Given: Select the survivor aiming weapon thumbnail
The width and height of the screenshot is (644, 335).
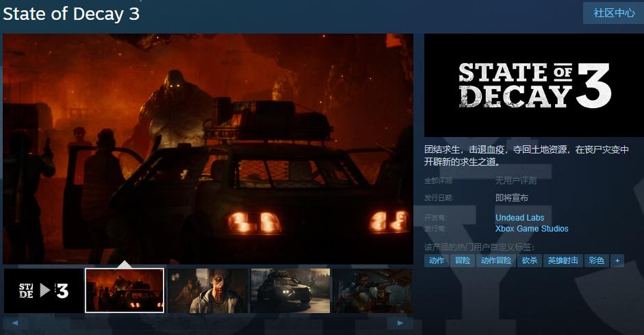Looking at the screenshot, I should click(x=372, y=291).
